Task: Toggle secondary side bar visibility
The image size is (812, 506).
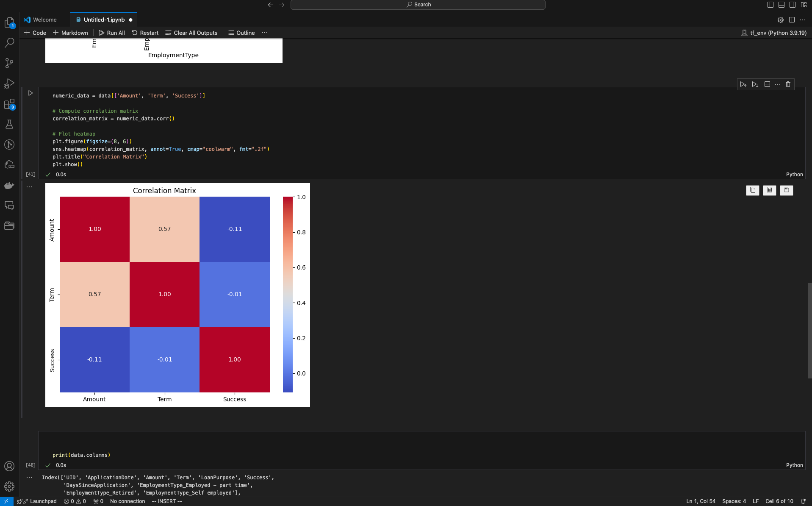Action: (793, 5)
